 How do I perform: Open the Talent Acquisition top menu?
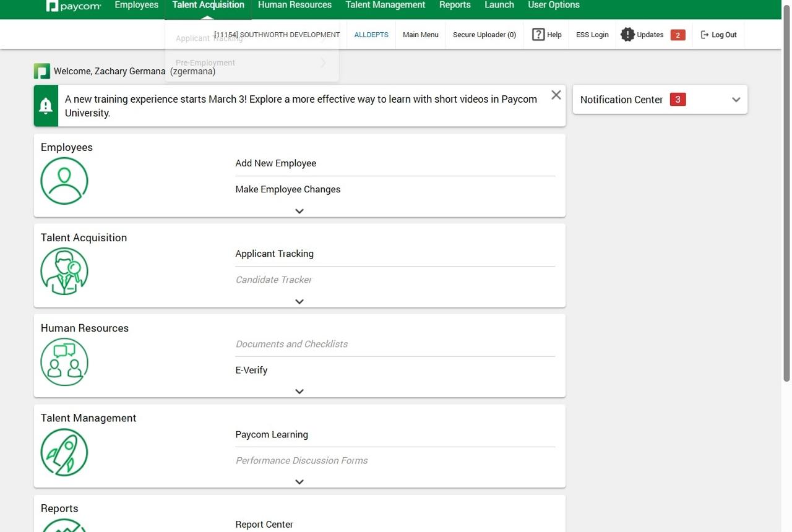click(209, 5)
